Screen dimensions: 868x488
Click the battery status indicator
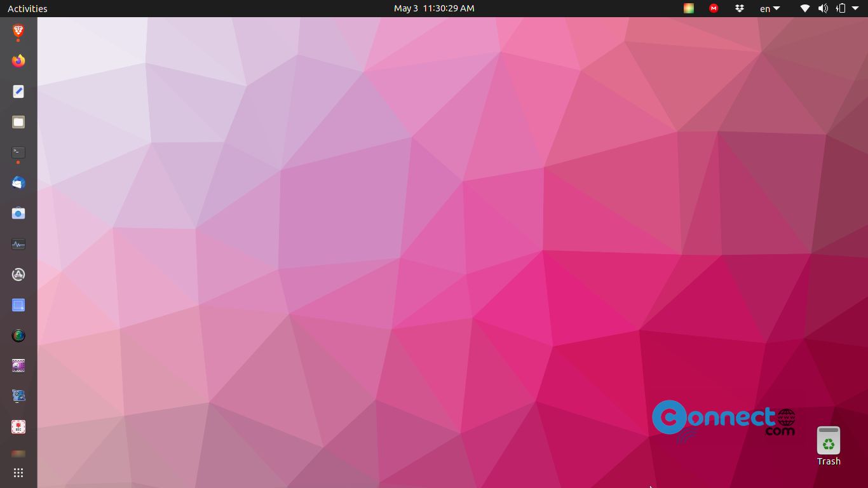841,8
